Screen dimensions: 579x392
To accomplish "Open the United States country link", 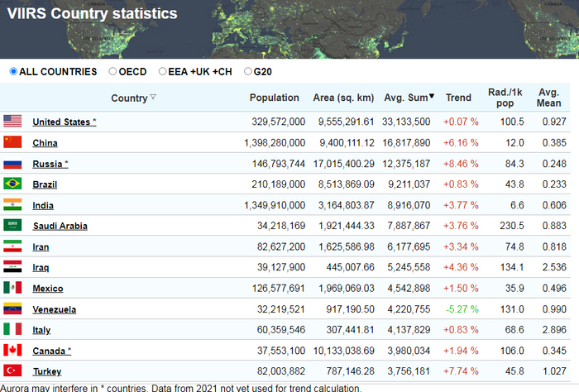I will pos(65,122).
